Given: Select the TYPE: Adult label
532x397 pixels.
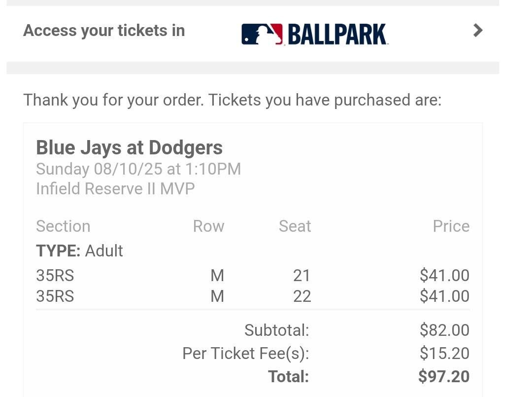Looking at the screenshot, I should click(x=79, y=251).
